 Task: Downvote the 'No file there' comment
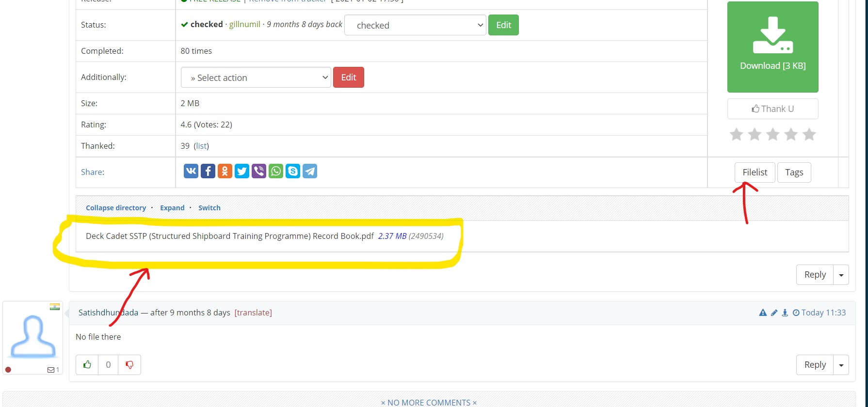[x=129, y=365]
